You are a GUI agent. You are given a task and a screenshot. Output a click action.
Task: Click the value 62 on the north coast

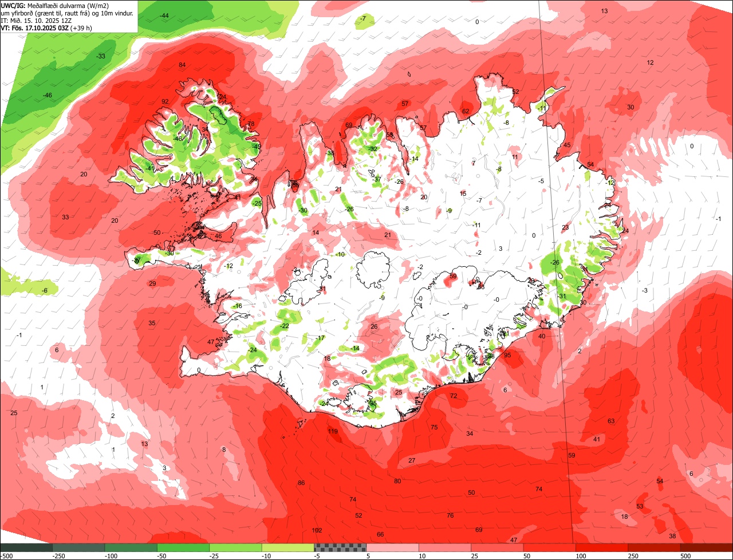tap(466, 111)
